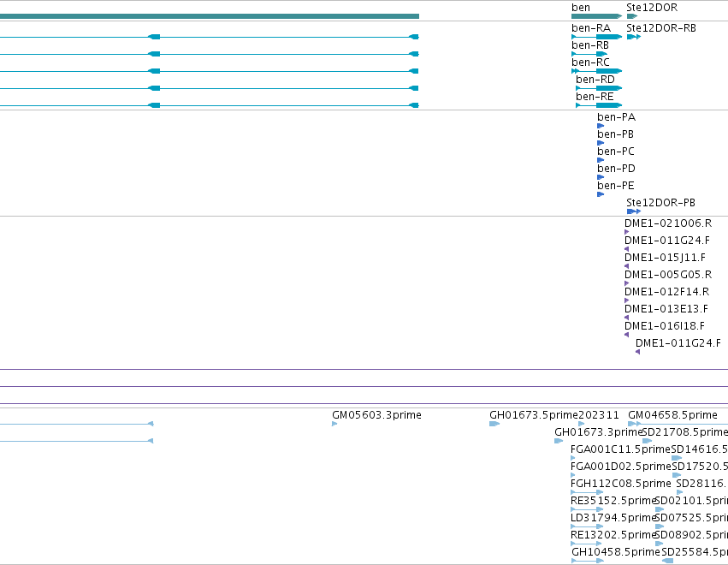The width and height of the screenshot is (728, 565).
Task: Select the DME1-012F14.R feature label
Action: point(666,292)
